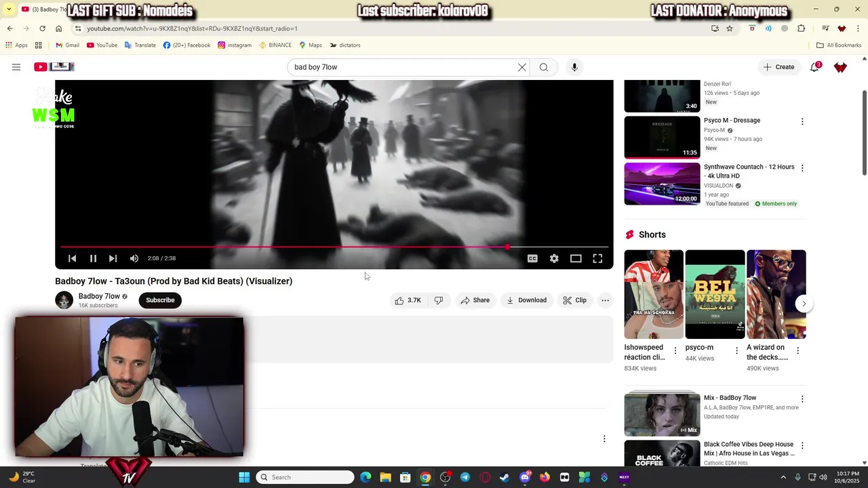
Task: Go to the browser home page
Action: click(x=58, y=28)
